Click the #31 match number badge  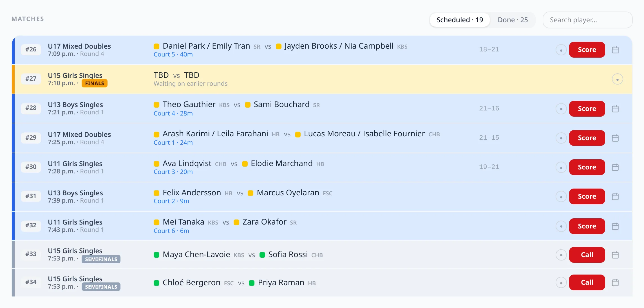pyautogui.click(x=31, y=196)
